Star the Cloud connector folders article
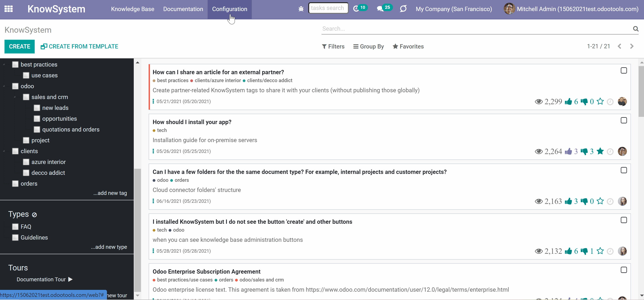 (x=600, y=201)
